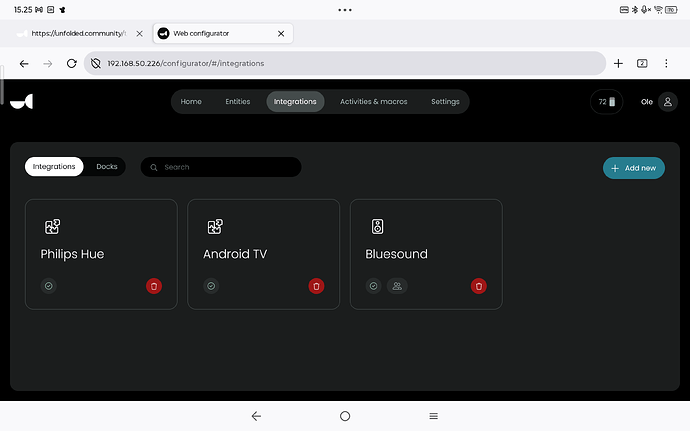The image size is (690, 431).
Task: Click Android TV integration puzzle icon
Action: tap(215, 227)
